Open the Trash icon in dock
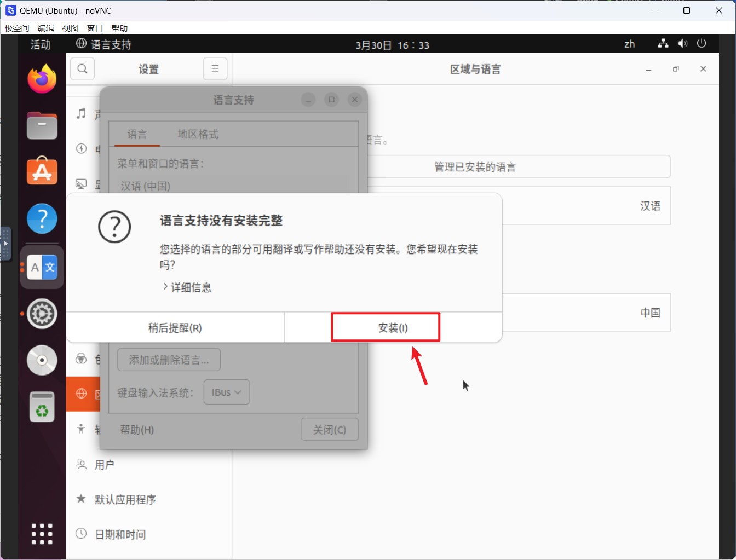Image resolution: width=736 pixels, height=560 pixels. point(42,407)
